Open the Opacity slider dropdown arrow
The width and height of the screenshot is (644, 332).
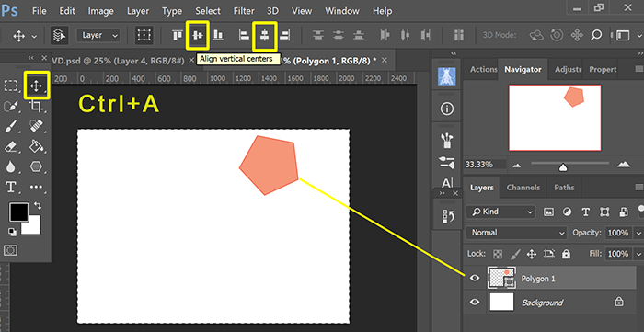click(x=638, y=233)
